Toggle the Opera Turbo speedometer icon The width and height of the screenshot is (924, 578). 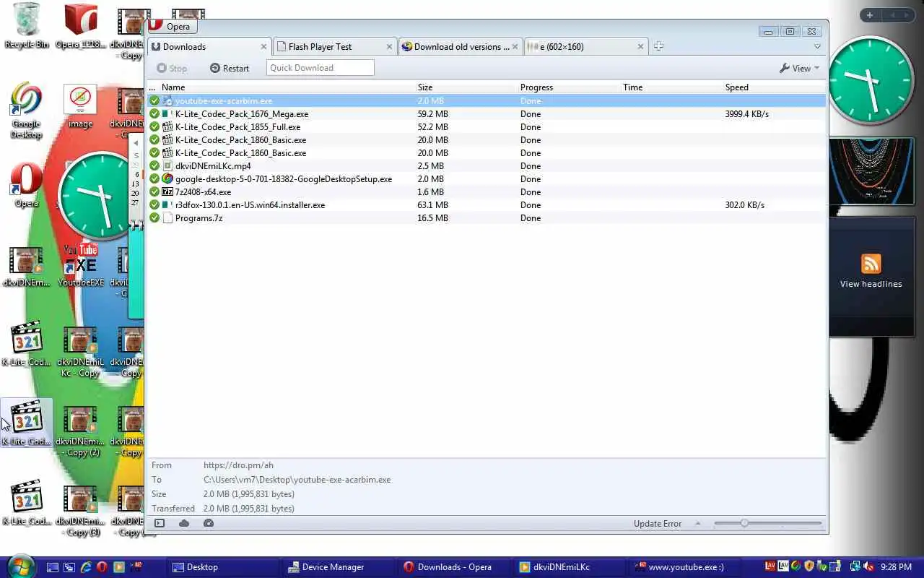(x=209, y=523)
